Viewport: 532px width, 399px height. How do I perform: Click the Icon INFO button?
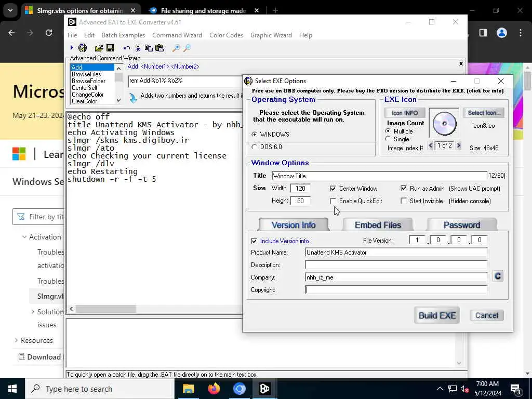click(404, 113)
